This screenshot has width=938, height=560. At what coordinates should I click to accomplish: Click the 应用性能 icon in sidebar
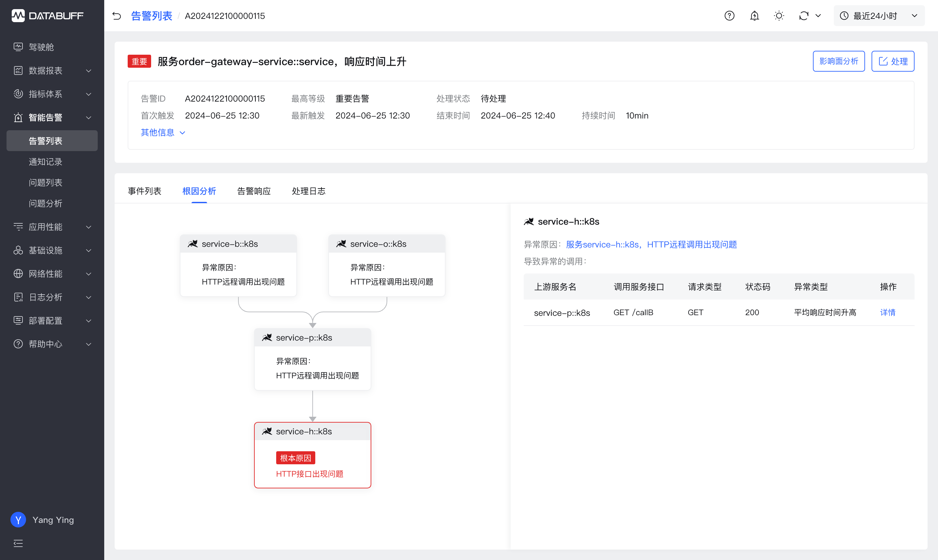pos(18,226)
